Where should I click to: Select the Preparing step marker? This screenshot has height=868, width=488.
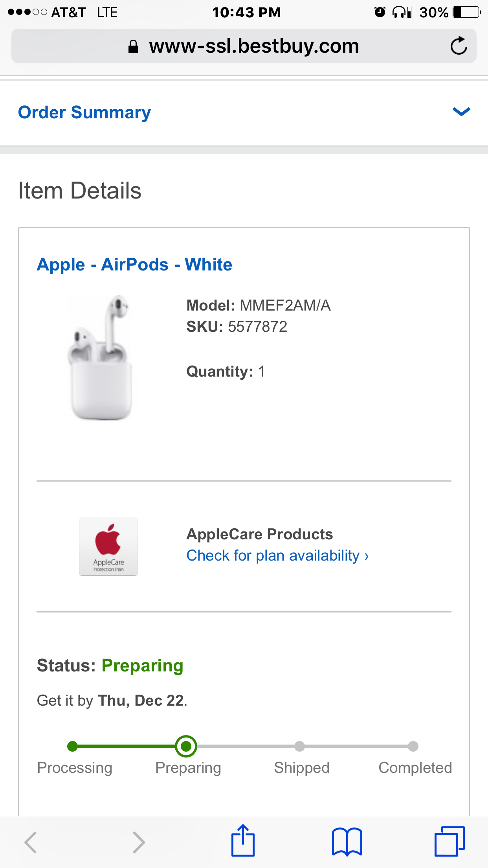tap(186, 746)
